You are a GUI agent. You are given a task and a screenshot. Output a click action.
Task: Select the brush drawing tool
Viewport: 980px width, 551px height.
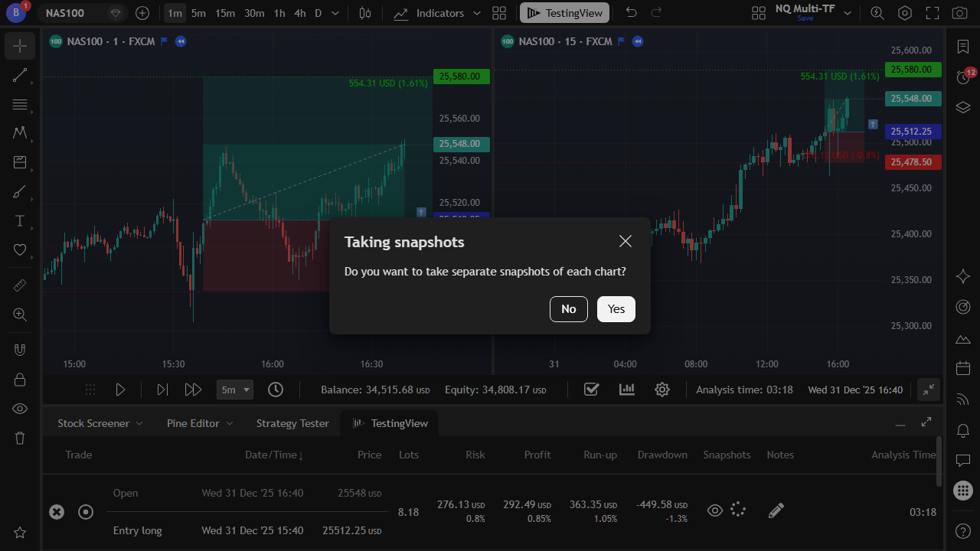coord(20,192)
